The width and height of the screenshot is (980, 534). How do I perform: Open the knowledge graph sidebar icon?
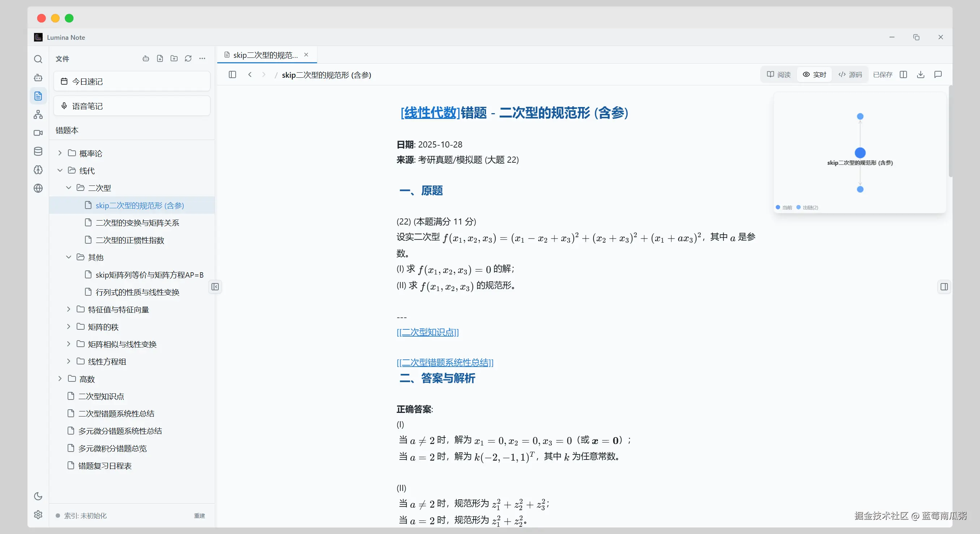[x=38, y=115]
